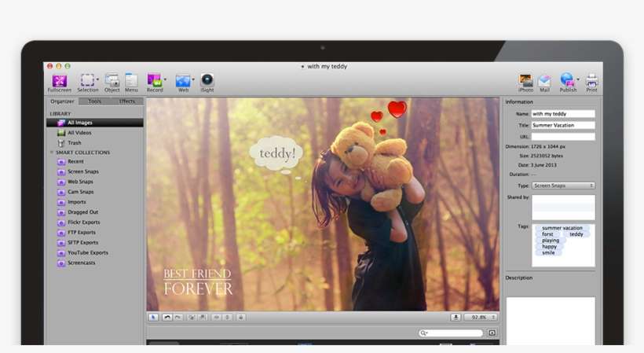This screenshot has width=644, height=353.
Task: Send the image to iPhoto
Action: click(x=525, y=83)
